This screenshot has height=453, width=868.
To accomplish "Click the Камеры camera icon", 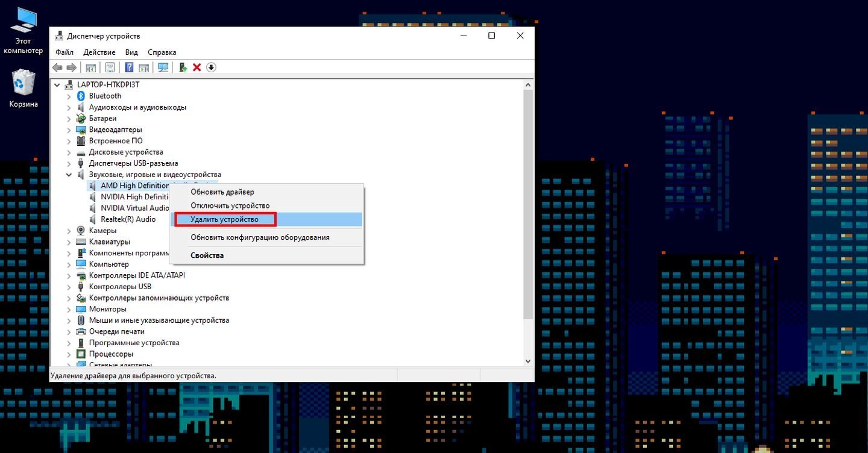I will click(x=81, y=231).
